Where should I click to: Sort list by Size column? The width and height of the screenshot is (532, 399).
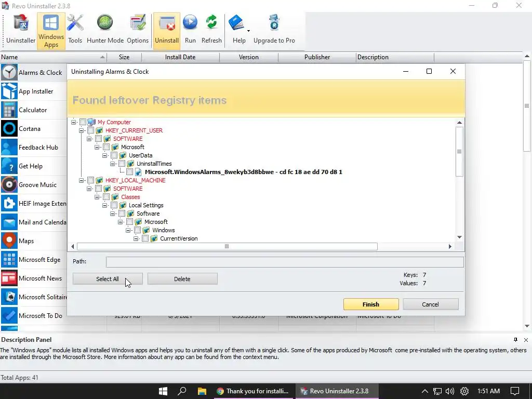(x=124, y=57)
